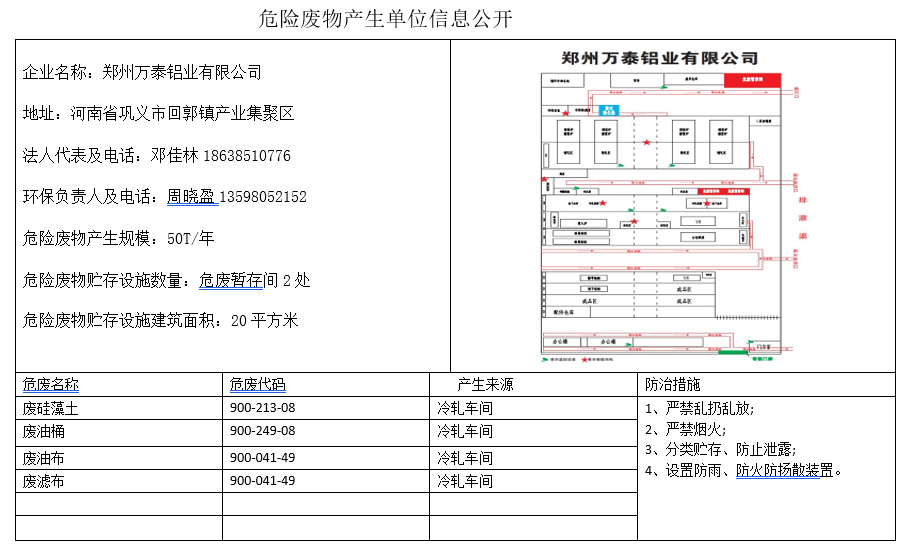The height and width of the screenshot is (549, 916).
Task: Select the storage area value 20 平方米
Action: (x=265, y=321)
